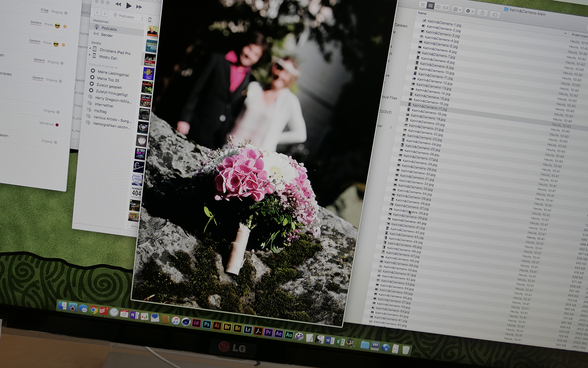Expand the Wodru Cell device
Viewport: 588px width, 368px height.
pos(90,54)
